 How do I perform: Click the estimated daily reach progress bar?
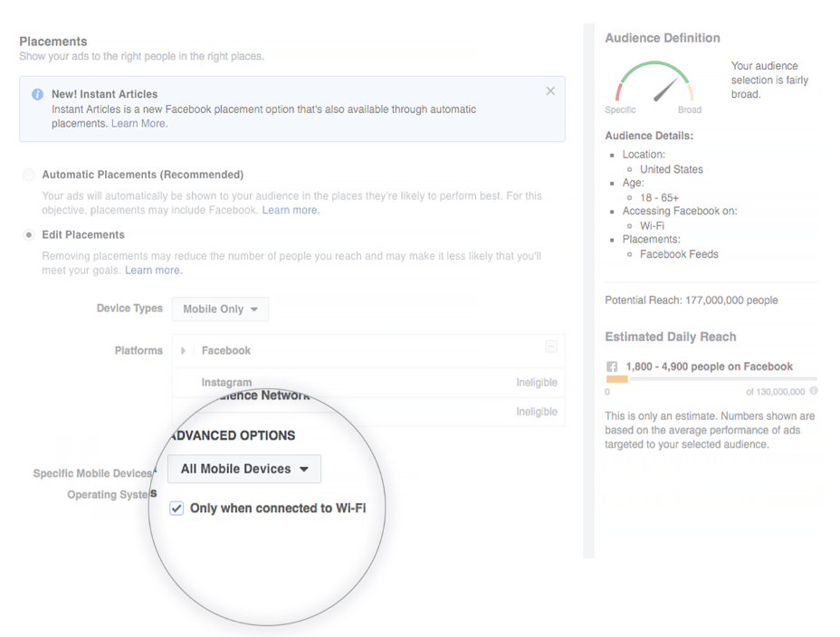711,379
